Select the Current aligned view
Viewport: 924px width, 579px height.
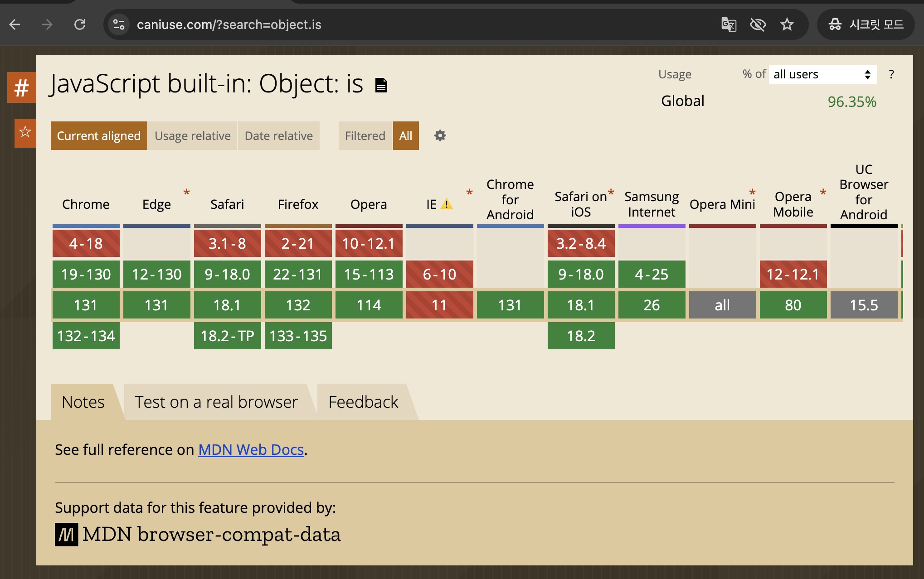[x=99, y=135]
